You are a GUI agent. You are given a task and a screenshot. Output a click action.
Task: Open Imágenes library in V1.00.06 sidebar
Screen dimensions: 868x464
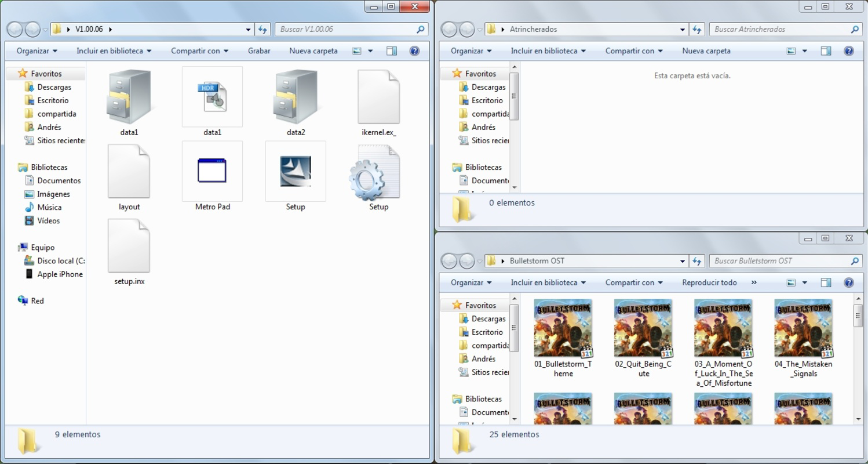[x=53, y=194]
